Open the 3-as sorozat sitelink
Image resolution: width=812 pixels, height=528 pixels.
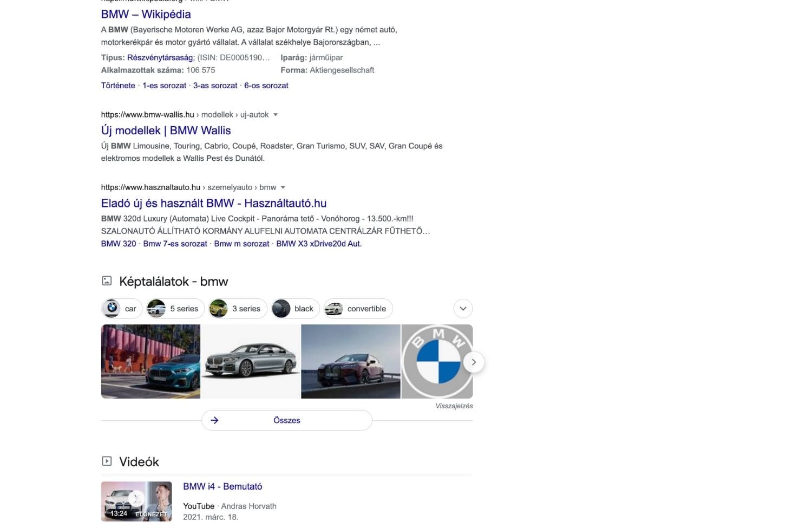215,86
